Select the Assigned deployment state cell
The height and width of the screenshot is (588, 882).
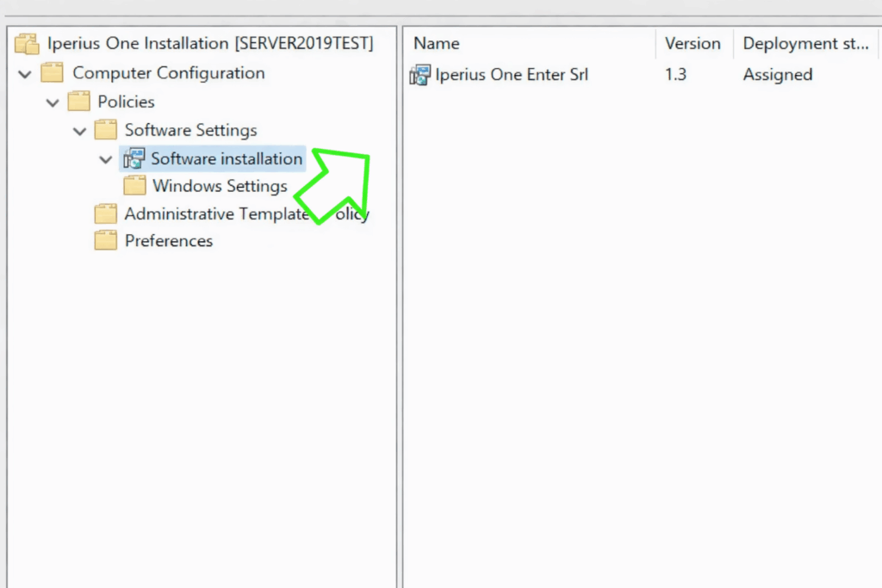(x=777, y=75)
